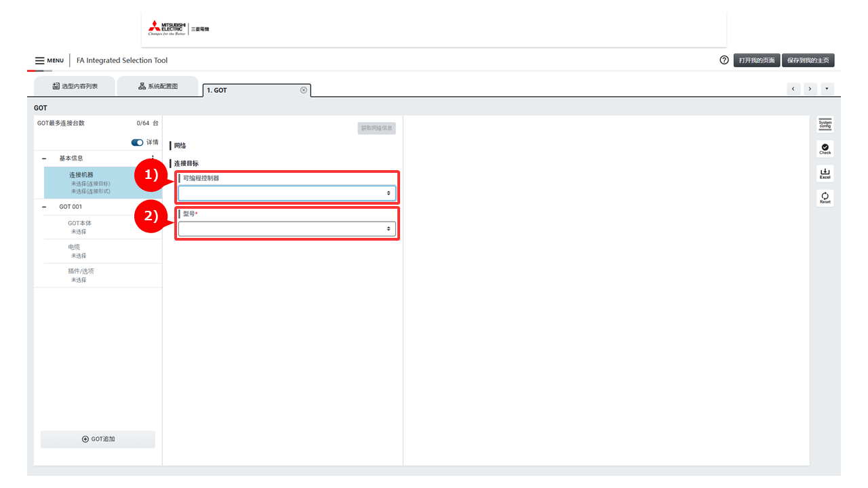The height and width of the screenshot is (488, 868).
Task: Open help via the question mark icon
Action: coord(724,60)
